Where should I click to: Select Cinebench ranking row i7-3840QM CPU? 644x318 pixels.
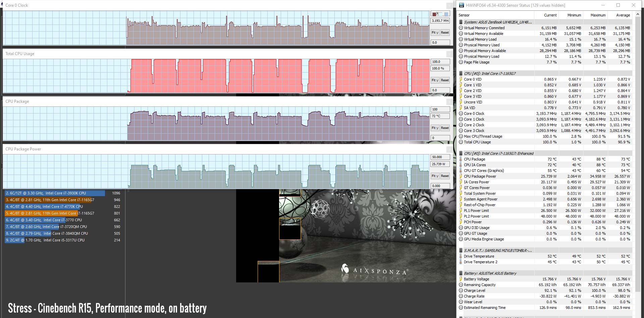(63, 233)
